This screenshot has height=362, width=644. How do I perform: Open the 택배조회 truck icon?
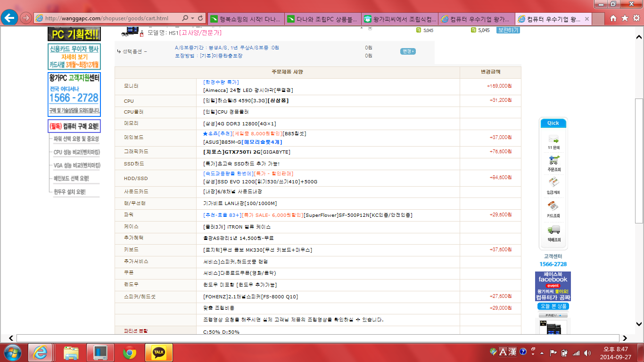[553, 233]
